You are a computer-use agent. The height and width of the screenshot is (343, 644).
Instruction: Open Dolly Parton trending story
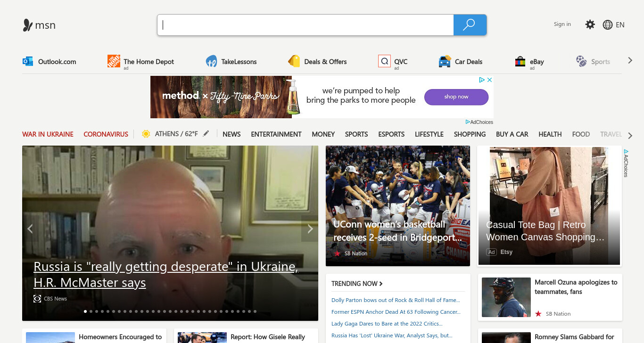[396, 300]
